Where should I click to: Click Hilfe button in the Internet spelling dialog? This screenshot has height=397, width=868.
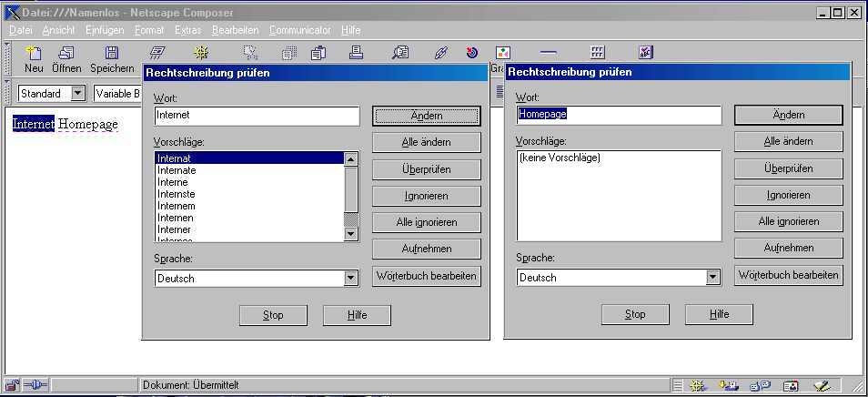pos(357,315)
